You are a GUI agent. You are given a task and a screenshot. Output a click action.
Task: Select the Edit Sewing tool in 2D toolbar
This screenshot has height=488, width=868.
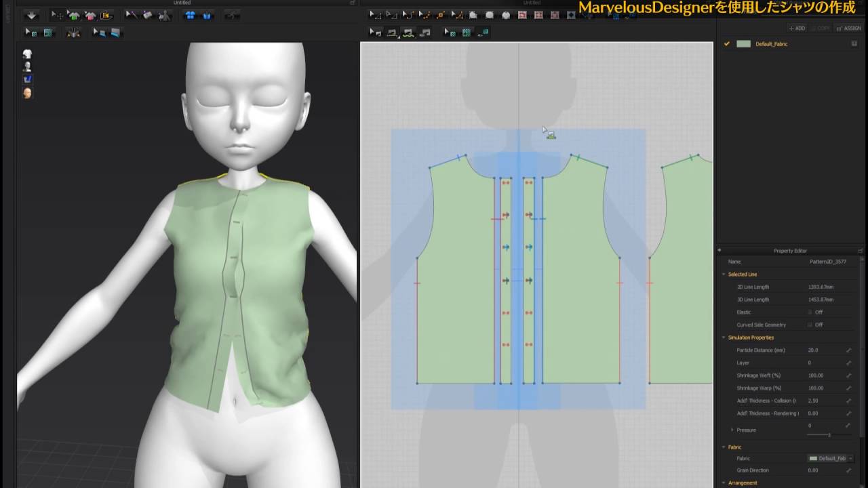375,32
